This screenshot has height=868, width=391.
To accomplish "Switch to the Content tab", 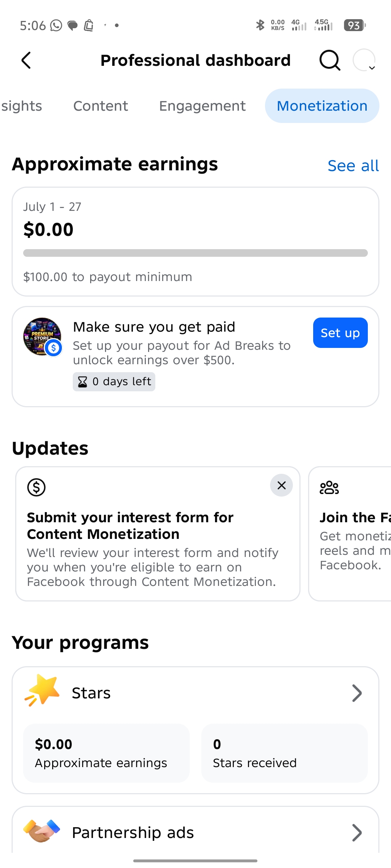I will click(101, 106).
